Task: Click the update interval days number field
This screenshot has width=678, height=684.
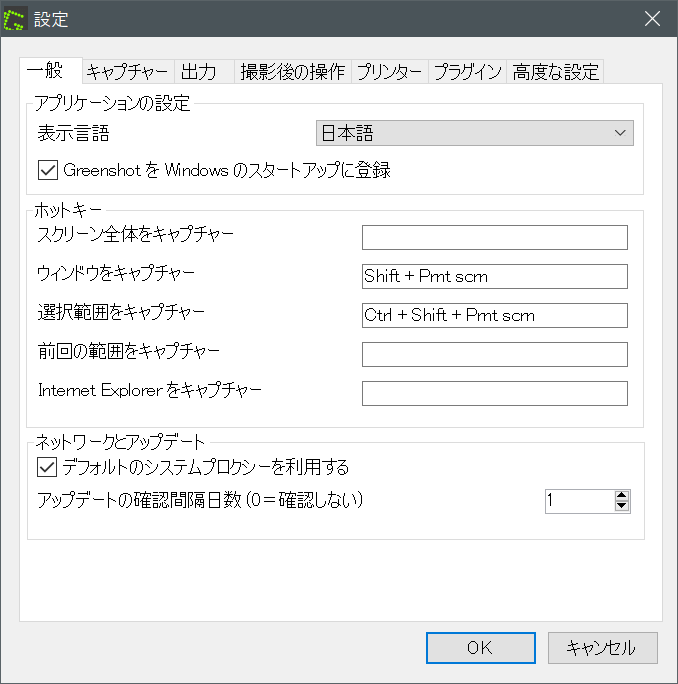Action: pos(579,501)
